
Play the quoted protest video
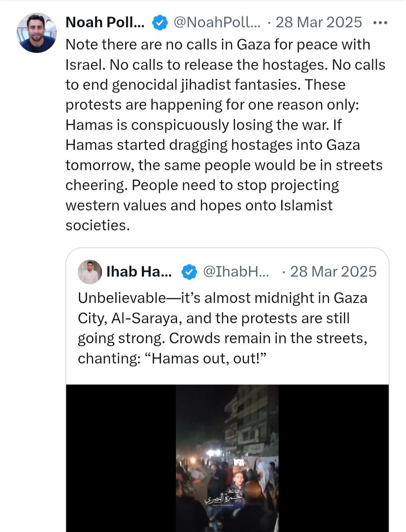pos(227,458)
